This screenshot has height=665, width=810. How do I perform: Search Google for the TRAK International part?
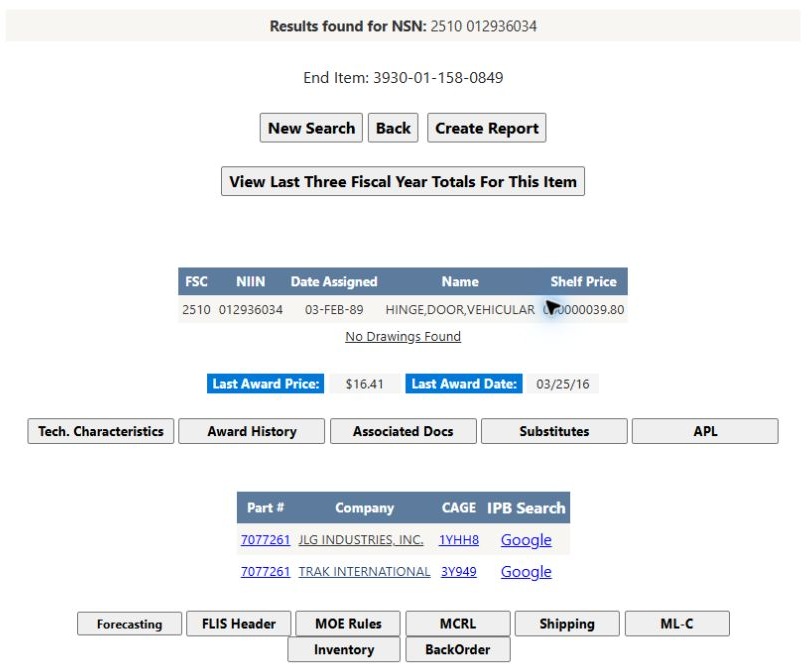(x=526, y=572)
